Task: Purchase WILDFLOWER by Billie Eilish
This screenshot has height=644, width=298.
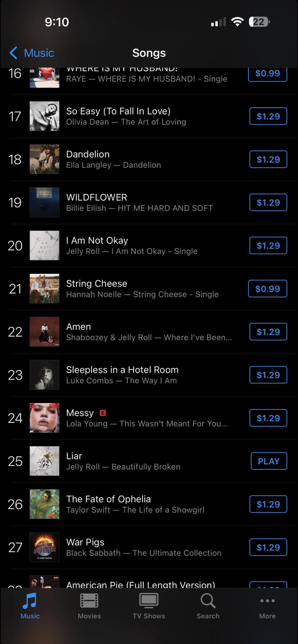Action: click(x=268, y=203)
